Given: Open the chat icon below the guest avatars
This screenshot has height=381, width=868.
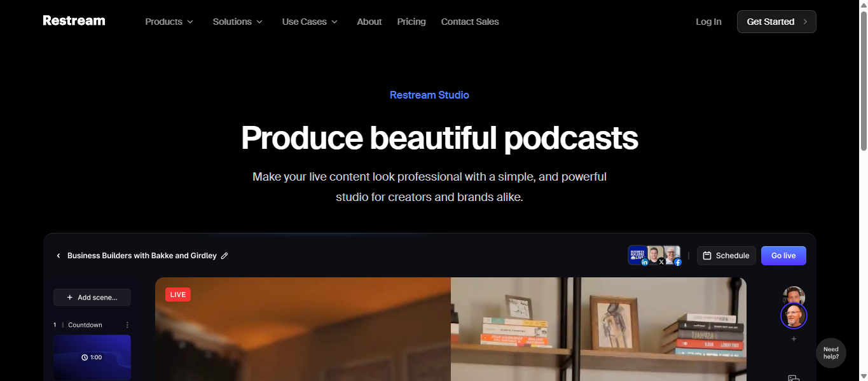Looking at the screenshot, I should click(794, 377).
